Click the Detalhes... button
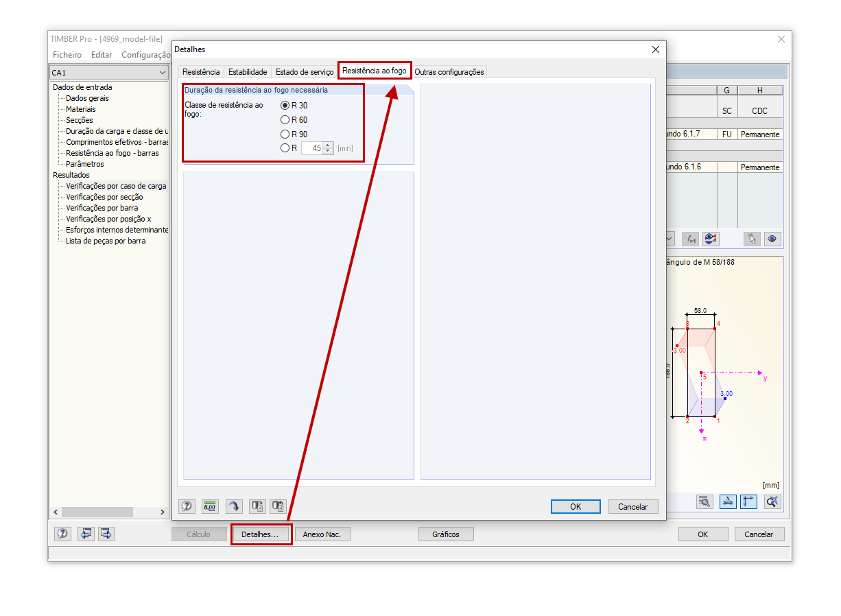 coord(261,534)
